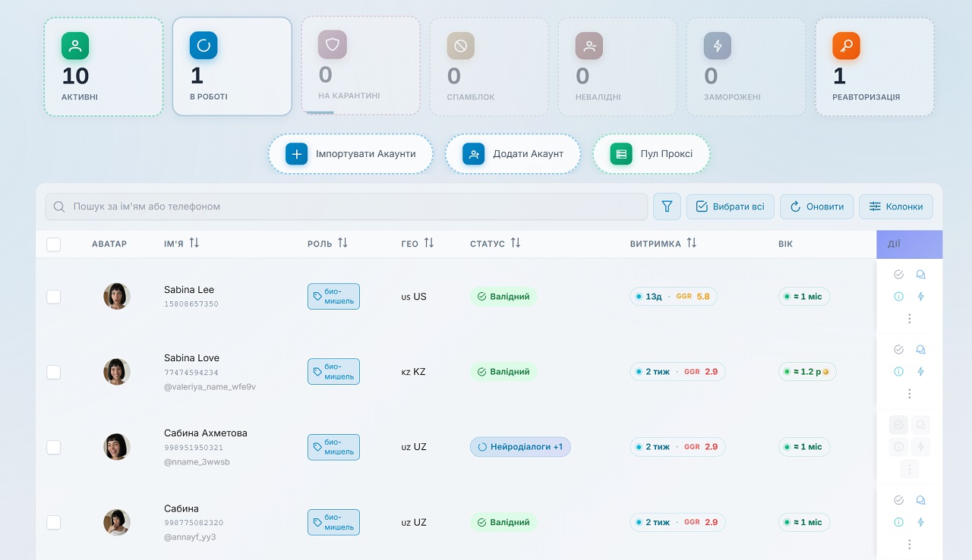Open the На карантині status card

[x=361, y=65]
